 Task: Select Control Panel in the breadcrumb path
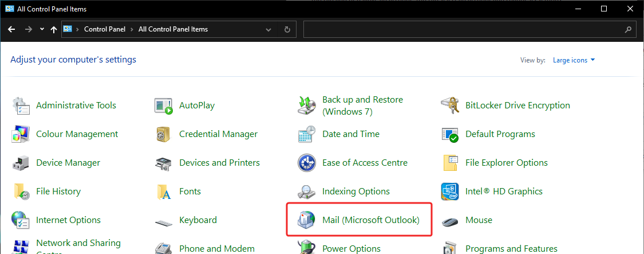click(104, 29)
